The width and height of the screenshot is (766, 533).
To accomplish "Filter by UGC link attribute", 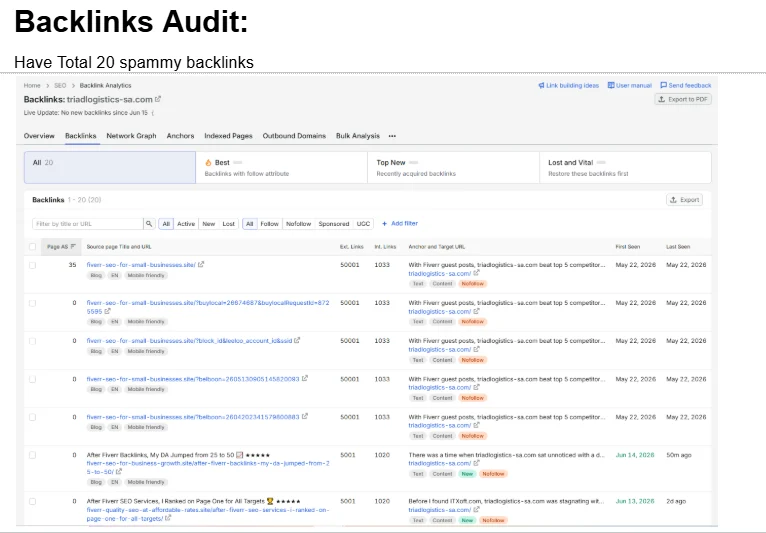I will [x=363, y=224].
